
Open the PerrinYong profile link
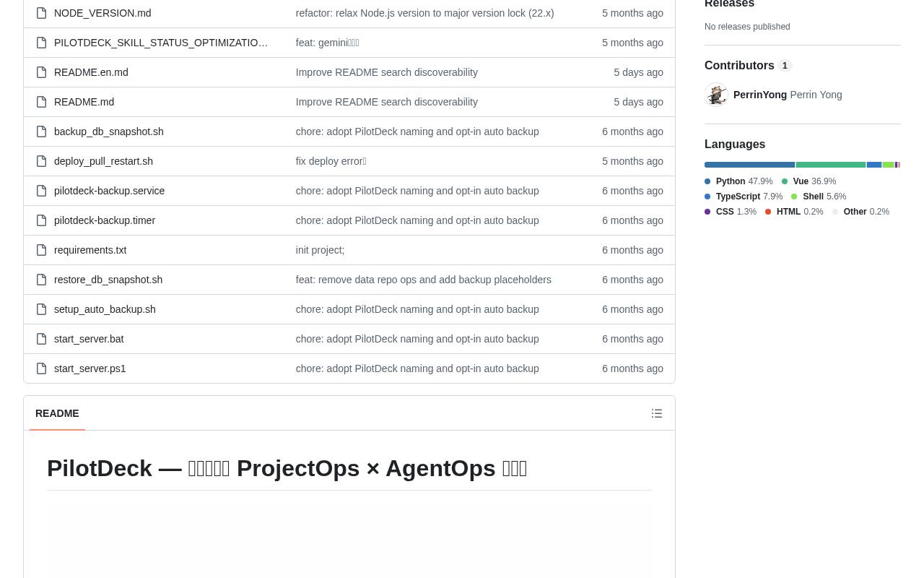(x=760, y=95)
